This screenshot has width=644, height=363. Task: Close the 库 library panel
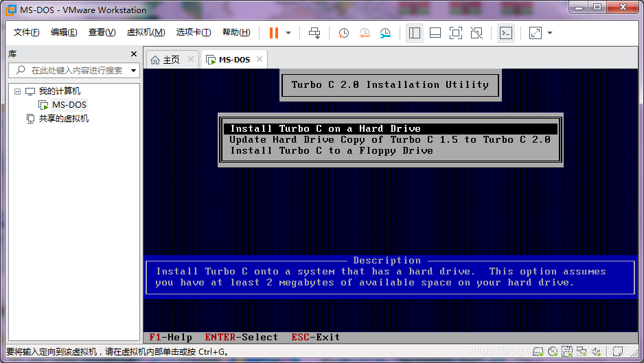(x=133, y=54)
